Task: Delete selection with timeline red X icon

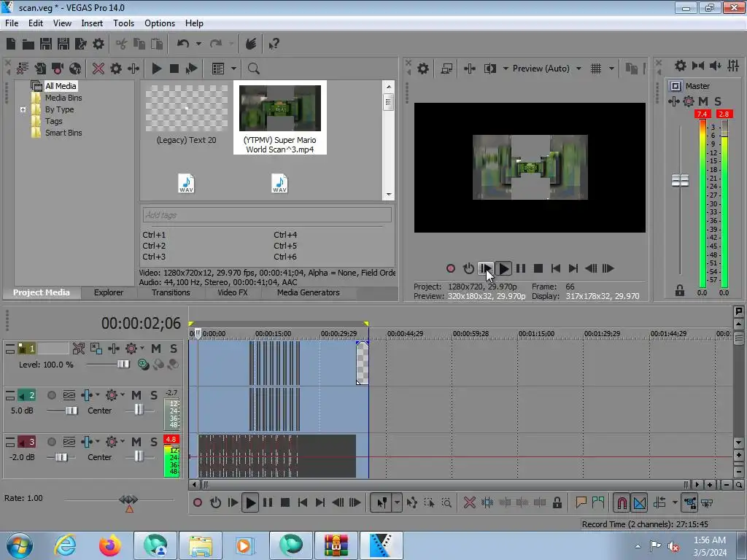Action: point(469,502)
